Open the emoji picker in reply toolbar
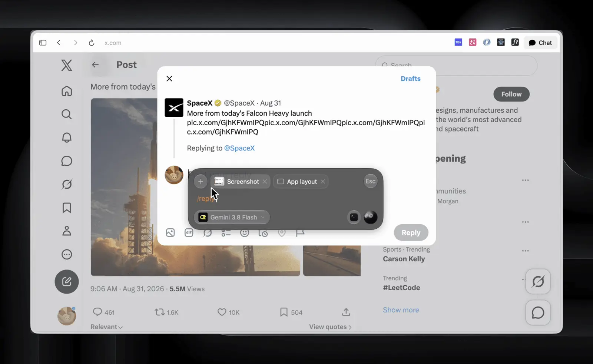This screenshot has height=364, width=593. (245, 233)
